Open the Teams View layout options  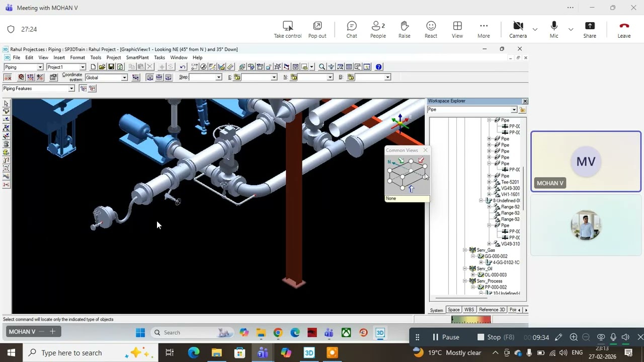457,30
